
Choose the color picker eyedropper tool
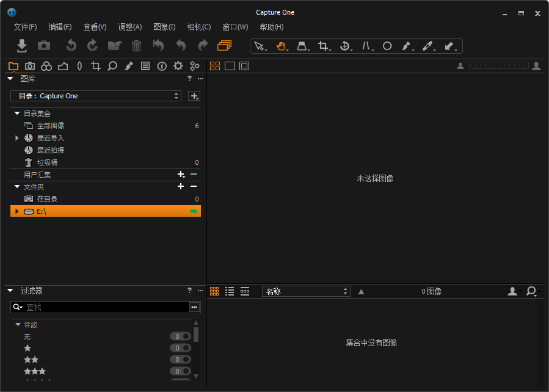pos(427,46)
